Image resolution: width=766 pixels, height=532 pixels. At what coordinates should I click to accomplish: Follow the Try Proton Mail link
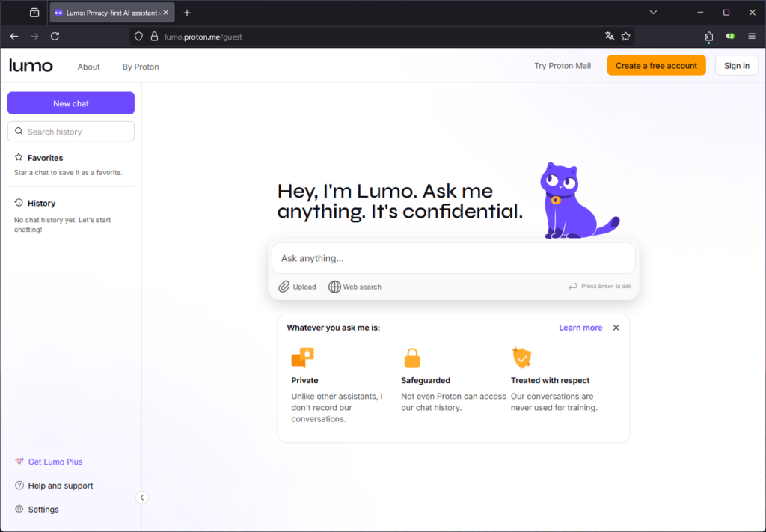click(x=563, y=65)
